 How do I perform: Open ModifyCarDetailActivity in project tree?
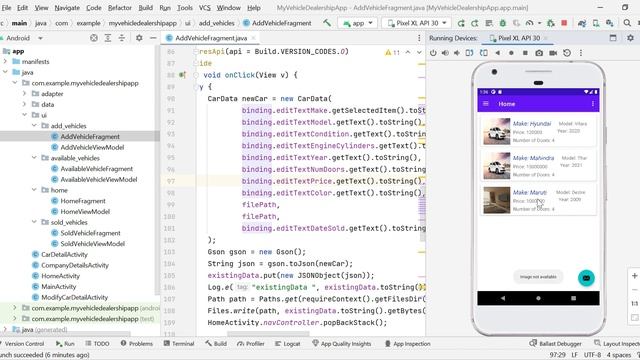click(74, 297)
